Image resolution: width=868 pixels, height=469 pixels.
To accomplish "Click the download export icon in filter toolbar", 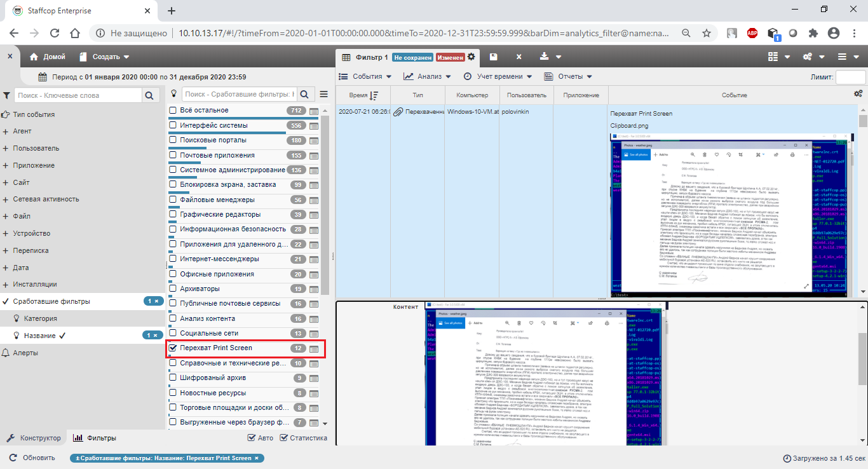I will [x=544, y=57].
